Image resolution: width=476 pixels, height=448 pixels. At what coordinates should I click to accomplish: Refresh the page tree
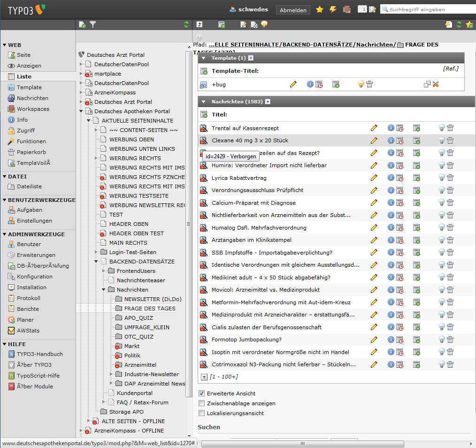click(x=186, y=24)
